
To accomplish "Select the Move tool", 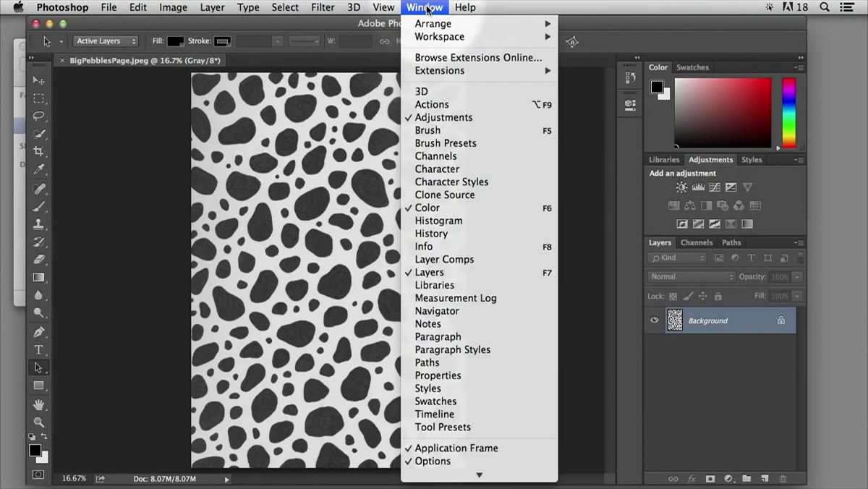I will [x=39, y=80].
